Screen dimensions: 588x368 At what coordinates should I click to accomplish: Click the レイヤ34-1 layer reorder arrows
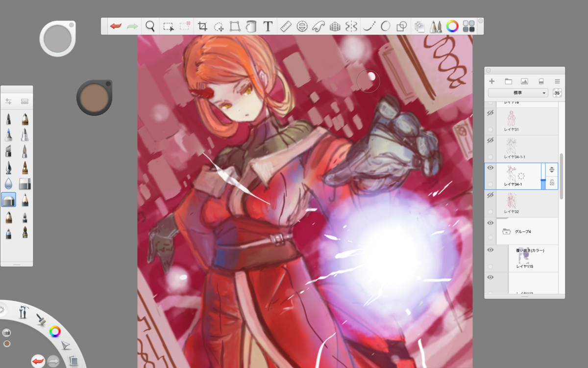pyautogui.click(x=552, y=170)
